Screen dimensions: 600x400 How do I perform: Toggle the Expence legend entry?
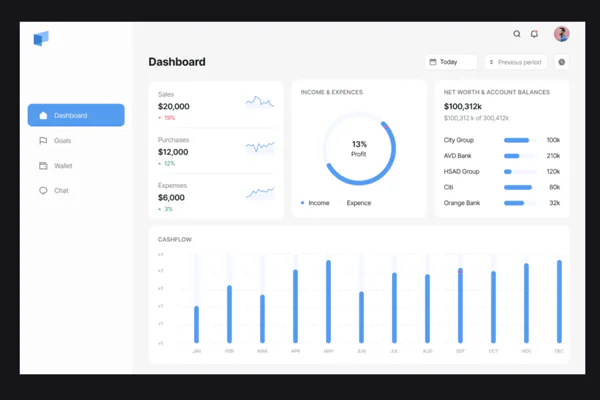[x=357, y=203]
